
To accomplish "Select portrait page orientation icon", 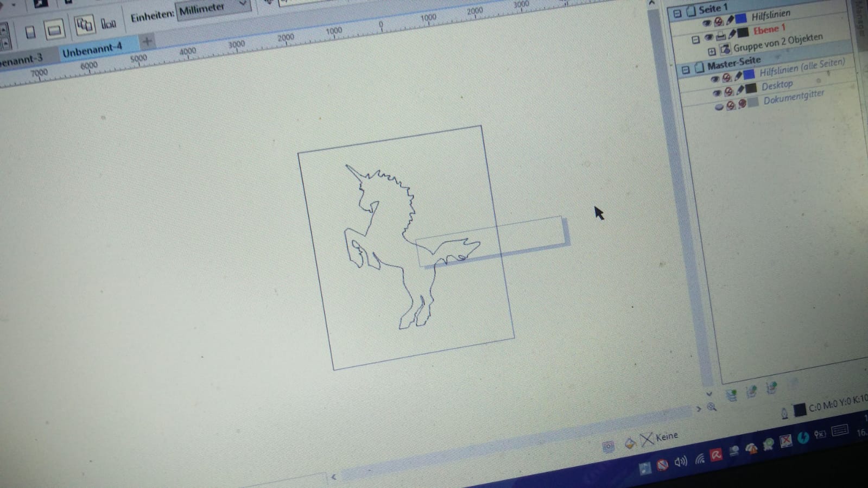I will [x=30, y=33].
